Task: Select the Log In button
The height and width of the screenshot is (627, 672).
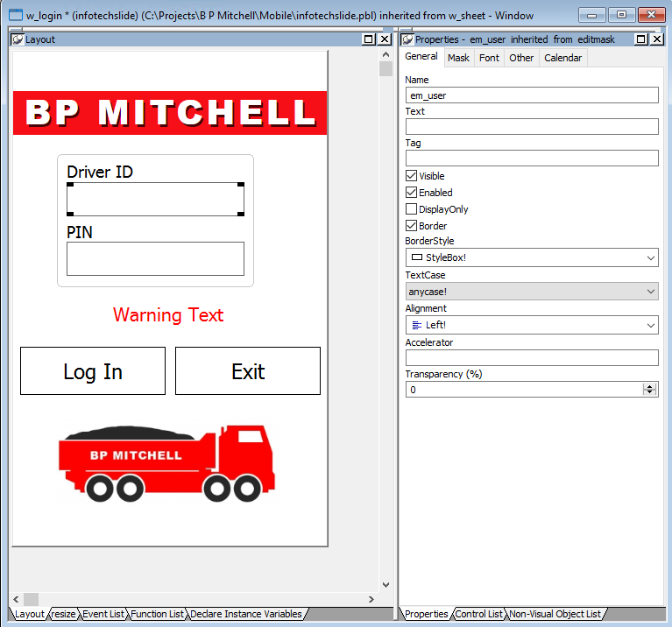Action: coord(93,371)
